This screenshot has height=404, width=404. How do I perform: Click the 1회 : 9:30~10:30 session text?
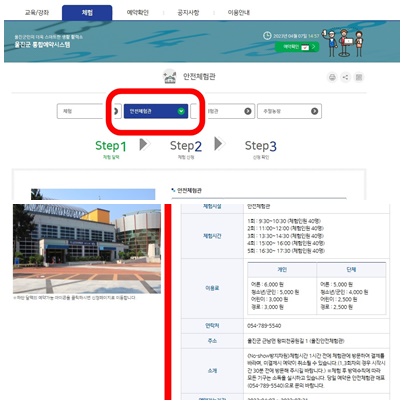pyautogui.click(x=284, y=221)
